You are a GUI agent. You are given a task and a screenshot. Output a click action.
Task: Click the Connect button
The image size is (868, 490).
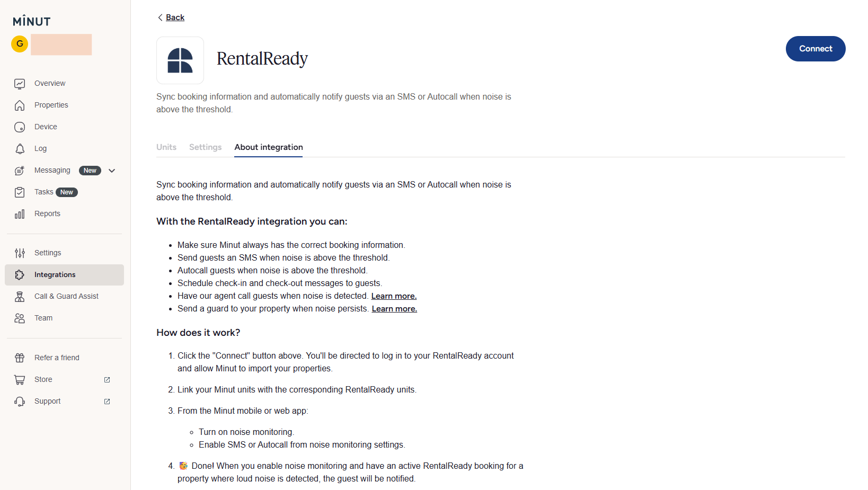(816, 49)
